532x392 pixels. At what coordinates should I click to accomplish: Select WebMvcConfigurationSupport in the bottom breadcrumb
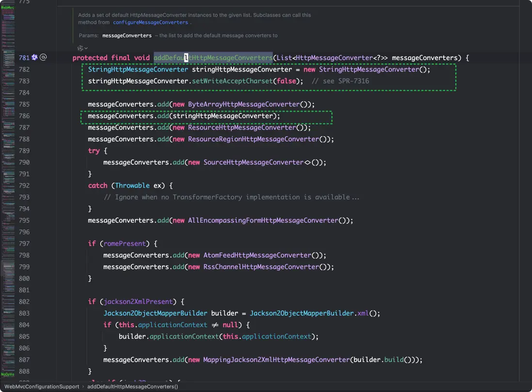42,387
